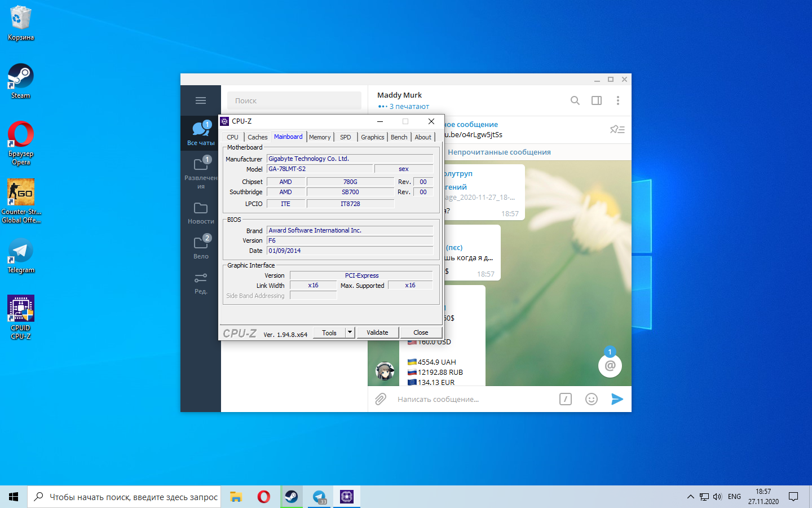Viewport: 812px width, 508px height.
Task: Open the Ред. folder editor icon
Action: tap(201, 283)
